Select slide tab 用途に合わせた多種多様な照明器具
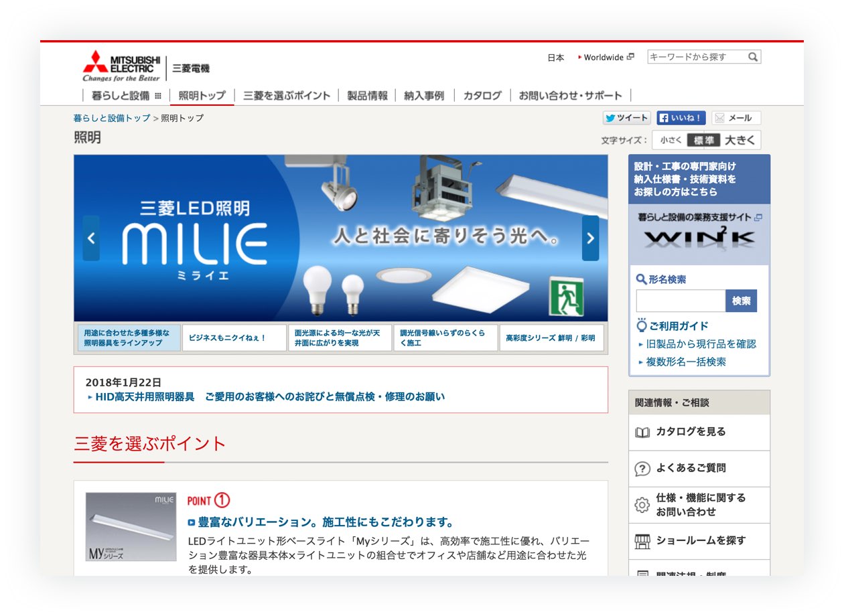Viewport: 844px width, 616px height. 128,338
